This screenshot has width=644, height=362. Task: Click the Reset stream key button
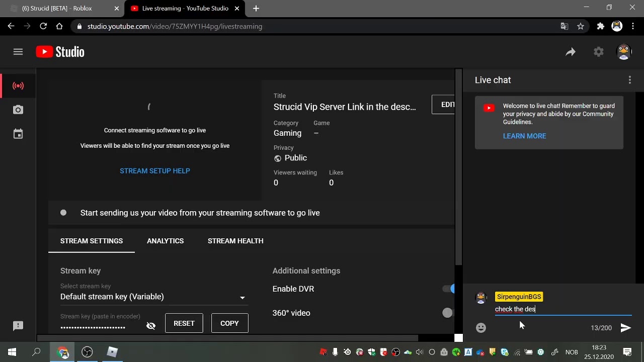(184, 323)
